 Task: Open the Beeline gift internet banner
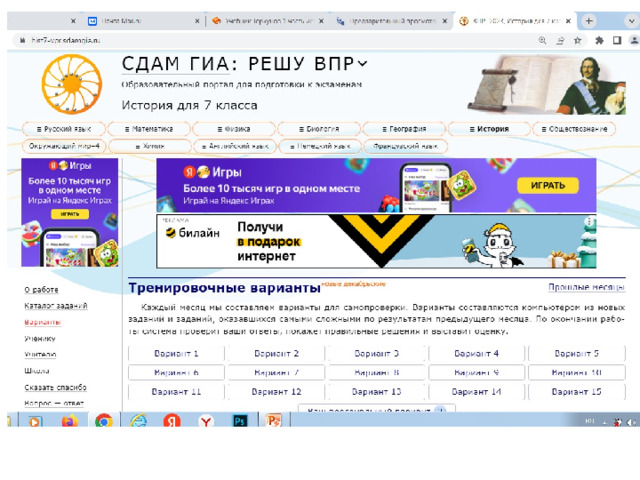(x=376, y=241)
